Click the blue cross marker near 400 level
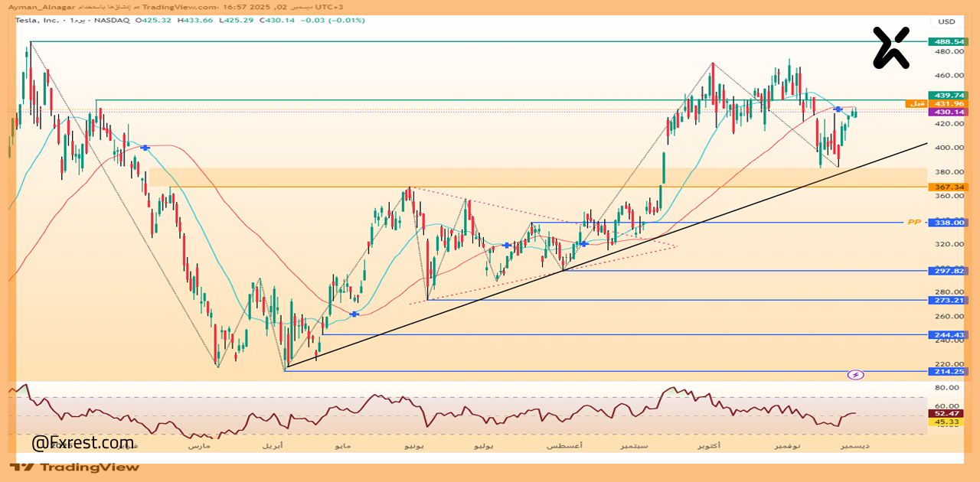Viewport: 980px width, 482px height. point(145,147)
